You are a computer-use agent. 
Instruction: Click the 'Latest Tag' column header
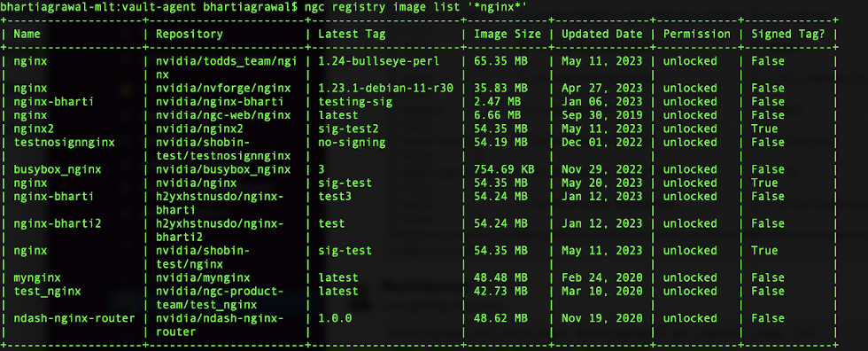352,34
